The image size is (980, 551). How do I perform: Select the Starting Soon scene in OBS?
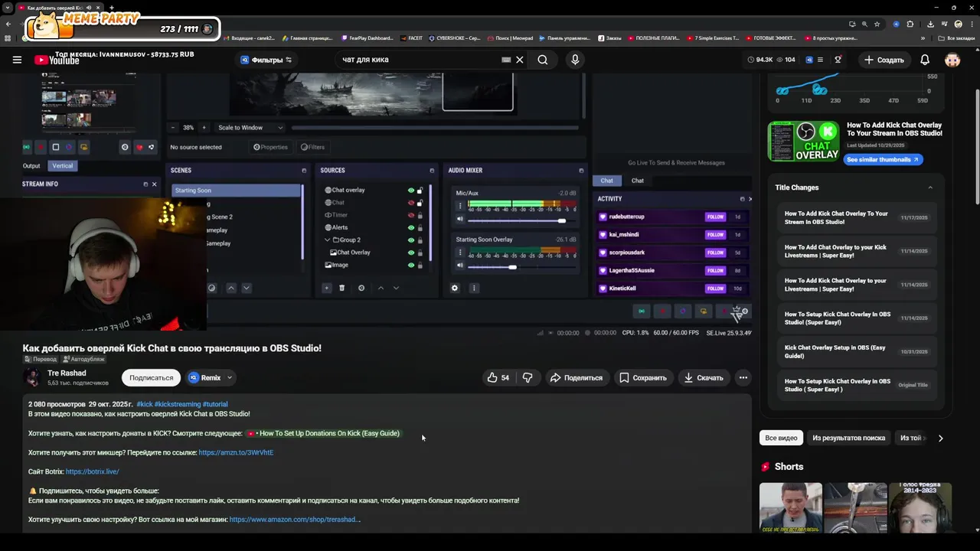point(237,191)
